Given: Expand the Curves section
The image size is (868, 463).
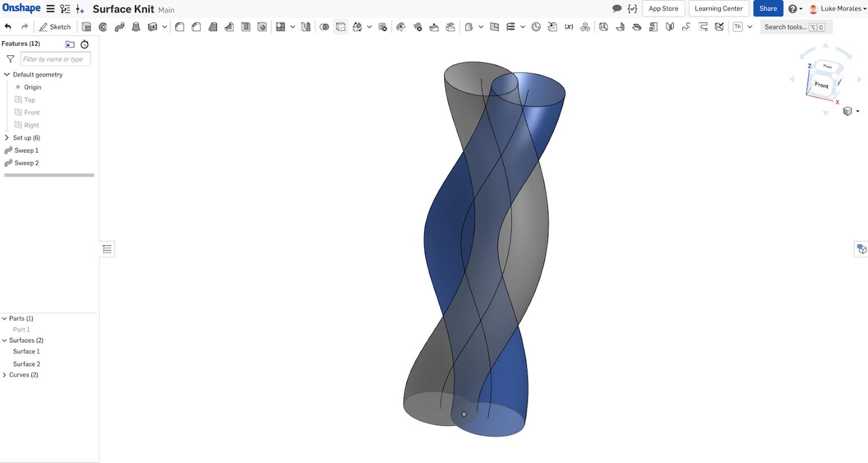Looking at the screenshot, I should tap(4, 374).
